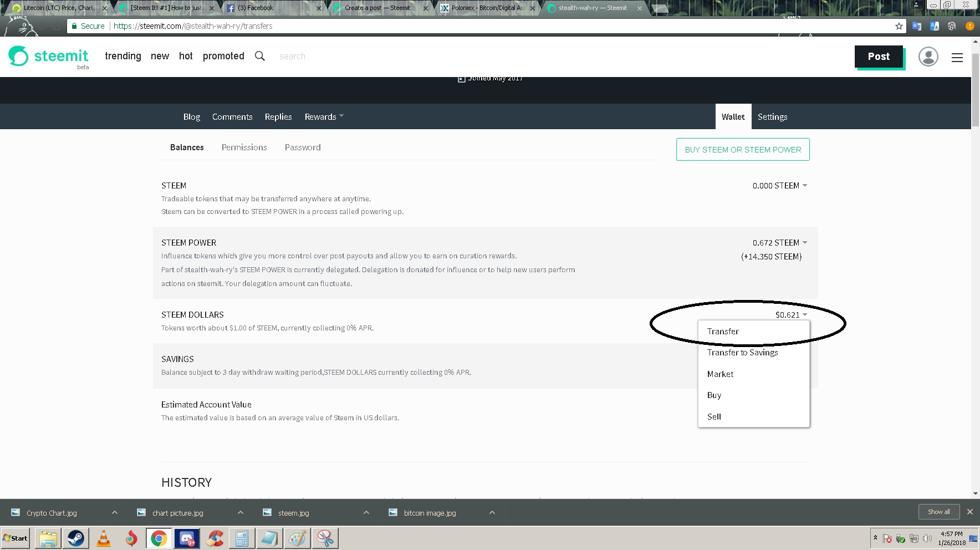Click Show all downloads button
980x550 pixels.
939,512
